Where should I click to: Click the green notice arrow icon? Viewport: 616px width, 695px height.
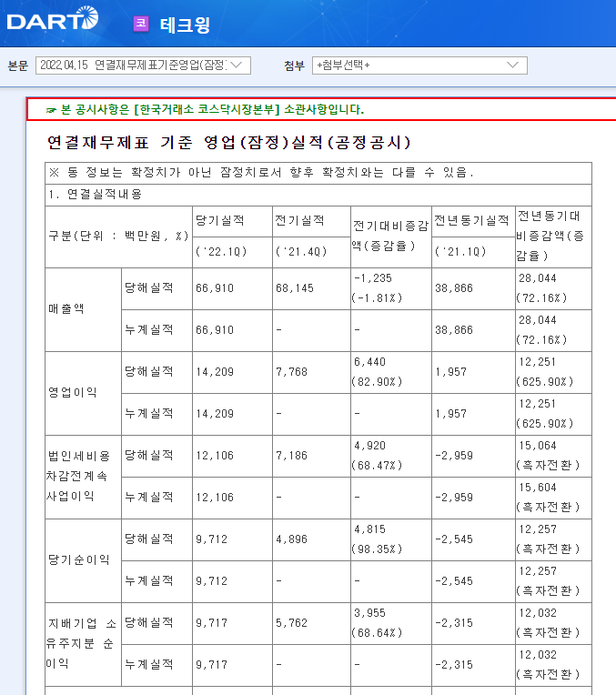(x=52, y=110)
